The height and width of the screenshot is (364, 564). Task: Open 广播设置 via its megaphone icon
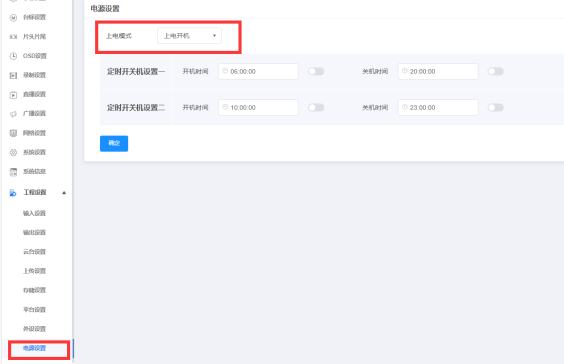(13, 114)
